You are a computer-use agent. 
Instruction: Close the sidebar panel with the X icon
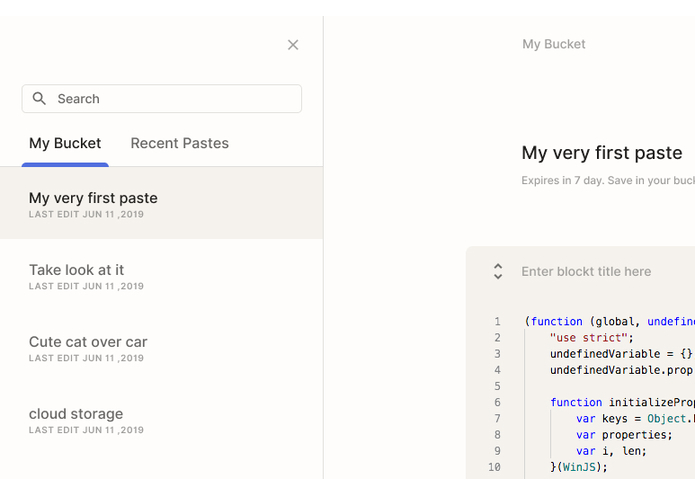(x=293, y=45)
